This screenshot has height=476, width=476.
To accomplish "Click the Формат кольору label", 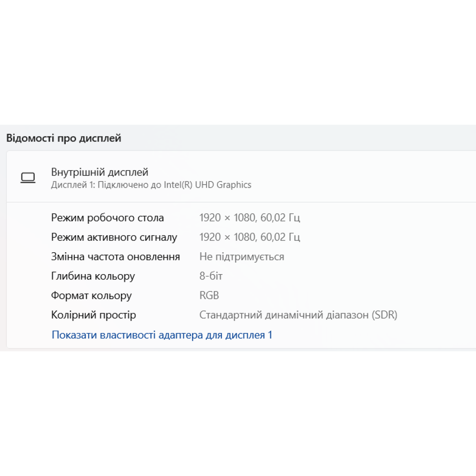I will tap(91, 296).
